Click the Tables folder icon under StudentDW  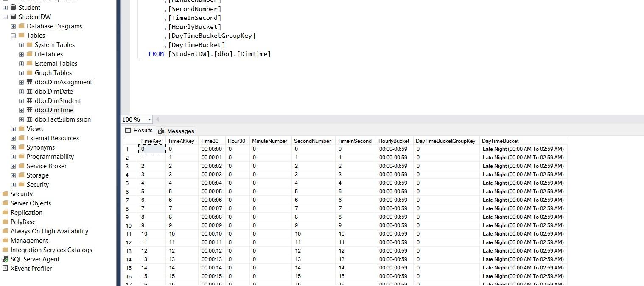coord(21,35)
